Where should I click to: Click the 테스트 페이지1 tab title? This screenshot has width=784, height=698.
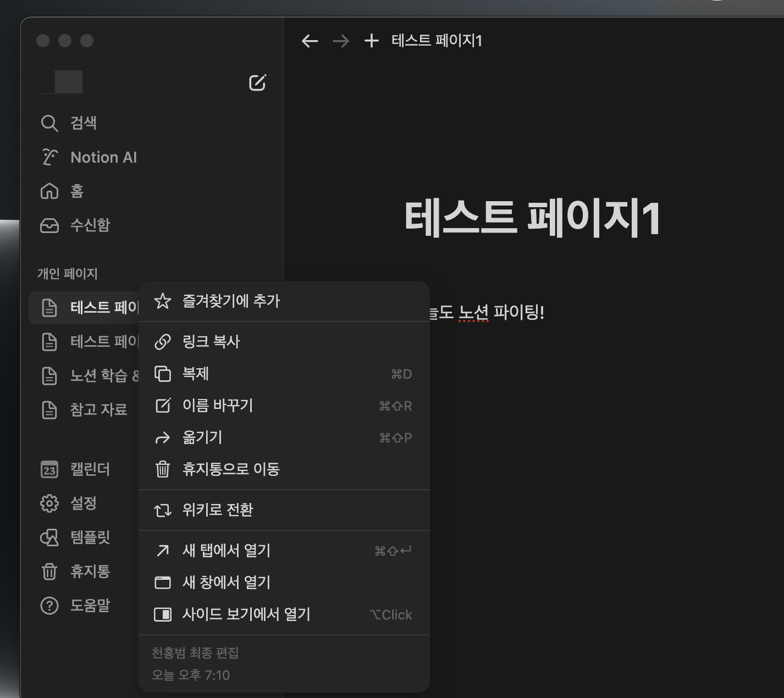tap(437, 41)
